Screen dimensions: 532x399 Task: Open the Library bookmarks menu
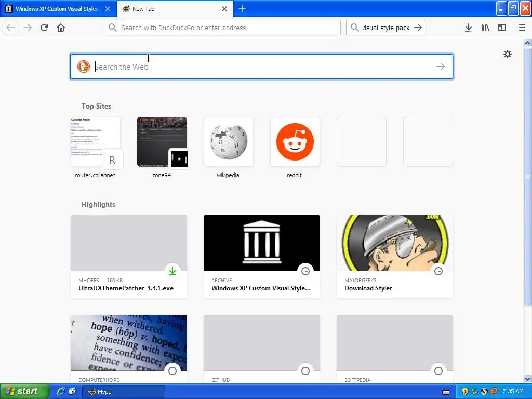point(485,28)
